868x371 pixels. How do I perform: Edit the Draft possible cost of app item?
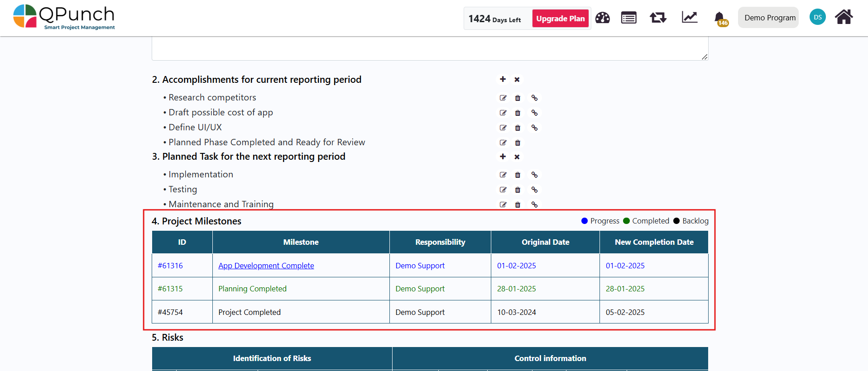pos(503,113)
